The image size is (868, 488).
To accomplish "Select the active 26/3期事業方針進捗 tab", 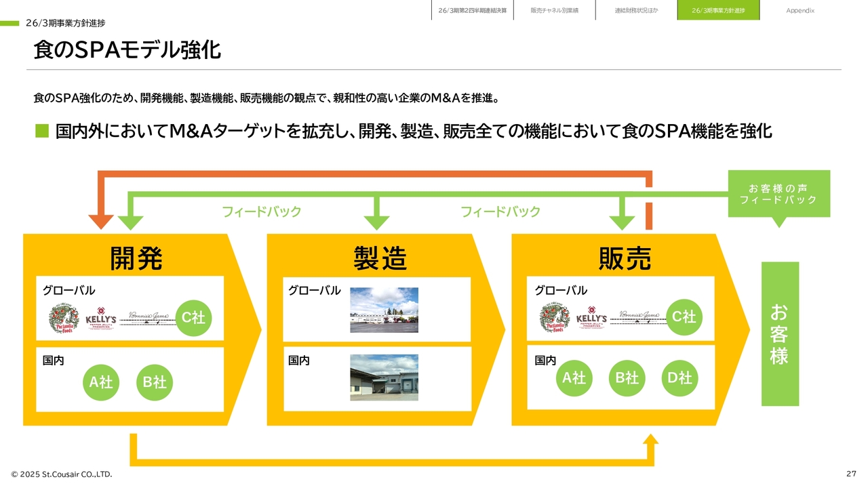I will point(718,10).
